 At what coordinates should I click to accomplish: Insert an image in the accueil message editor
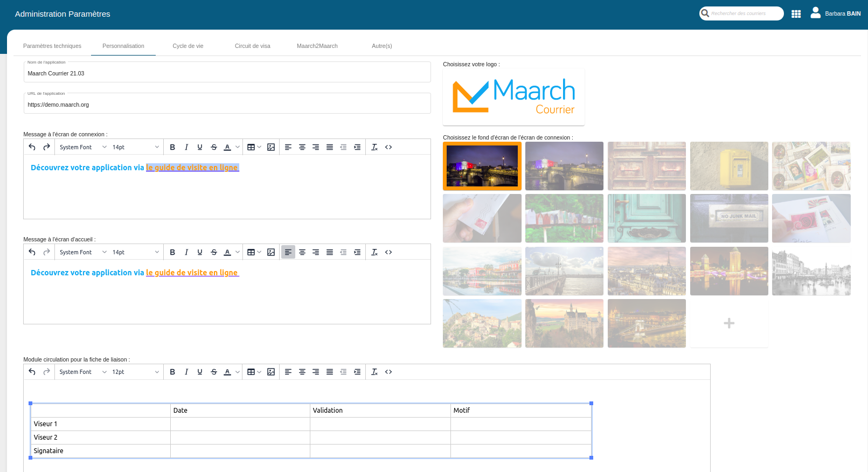tap(271, 252)
